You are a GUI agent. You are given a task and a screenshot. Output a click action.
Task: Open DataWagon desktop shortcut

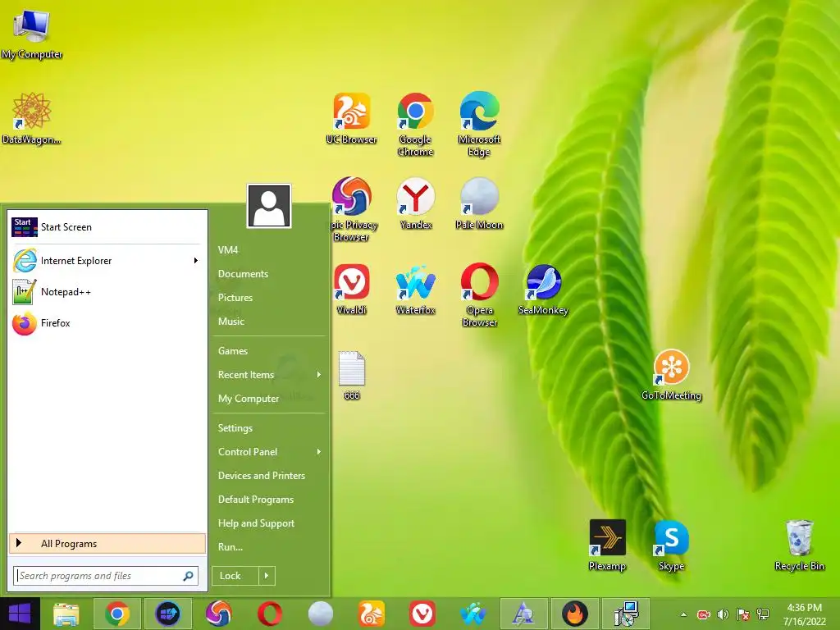[31, 119]
